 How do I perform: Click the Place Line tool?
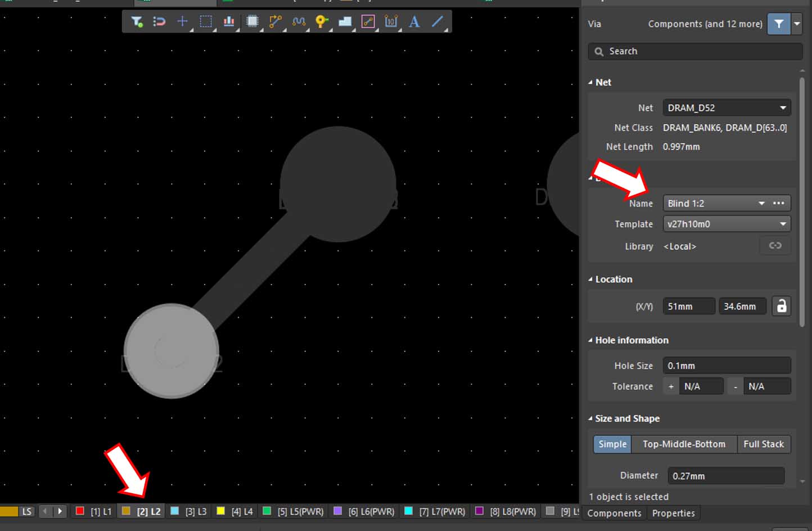pyautogui.click(x=437, y=22)
